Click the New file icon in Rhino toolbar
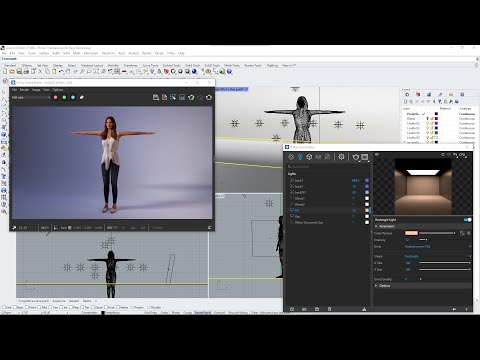This screenshot has height=360, width=480. tap(5, 71)
